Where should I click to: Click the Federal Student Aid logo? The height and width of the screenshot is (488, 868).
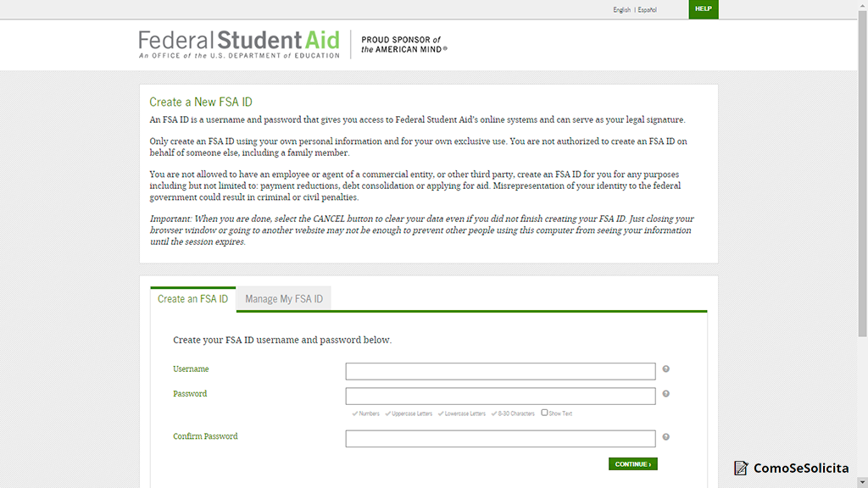coord(239,44)
